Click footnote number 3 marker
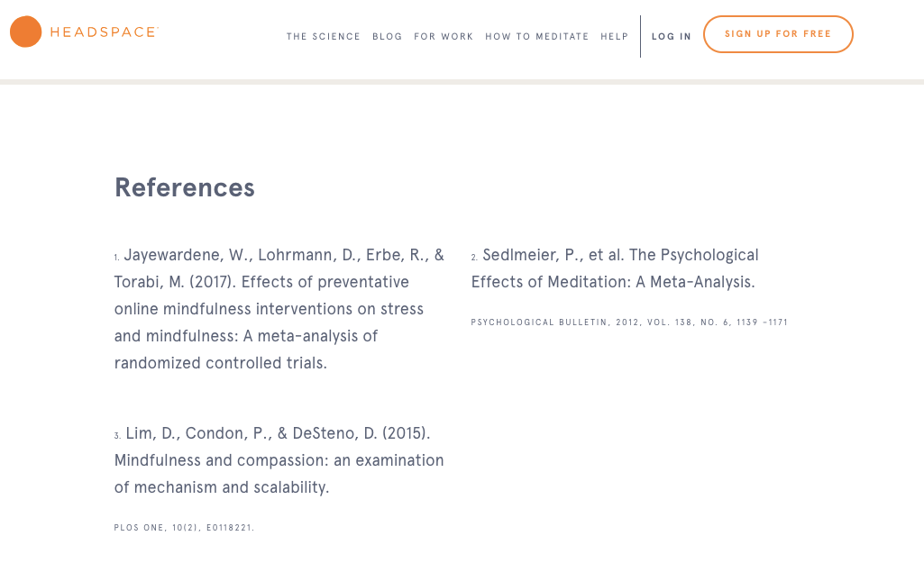Screen dimensions: 924x563 117,436
